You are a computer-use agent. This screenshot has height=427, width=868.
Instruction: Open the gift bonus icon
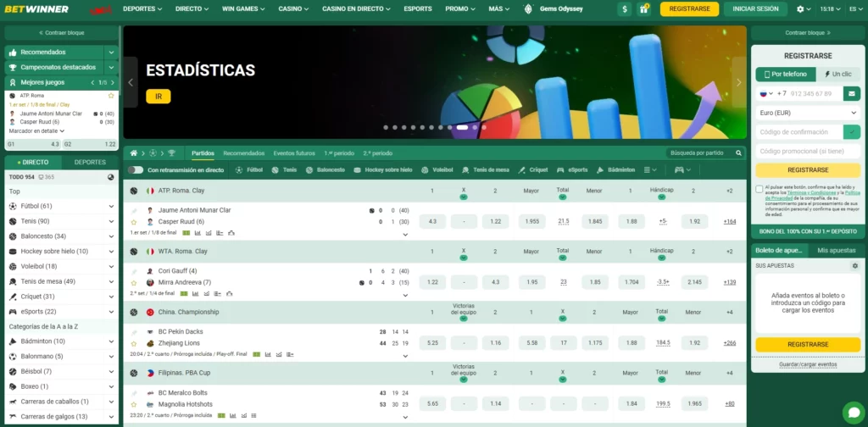tap(643, 8)
